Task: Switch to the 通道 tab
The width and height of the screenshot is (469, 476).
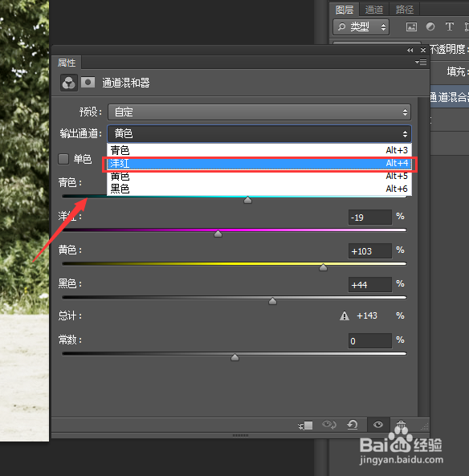Action: (x=374, y=10)
